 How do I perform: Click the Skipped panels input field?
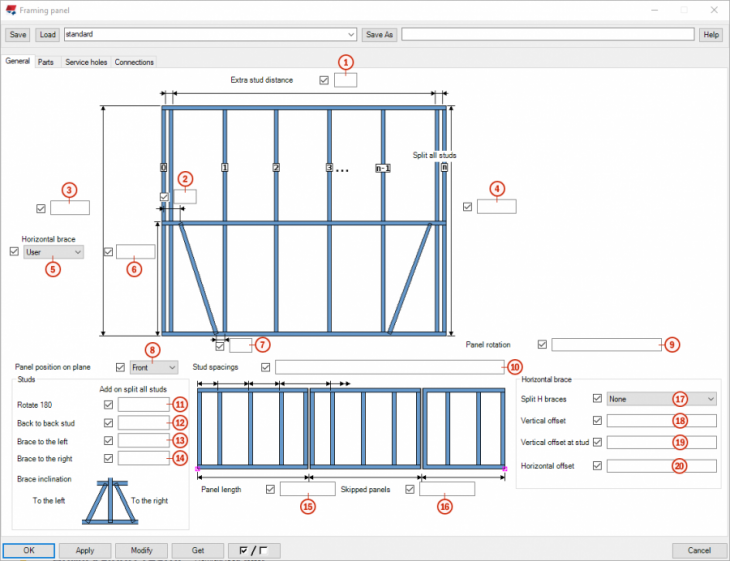pyautogui.click(x=447, y=489)
